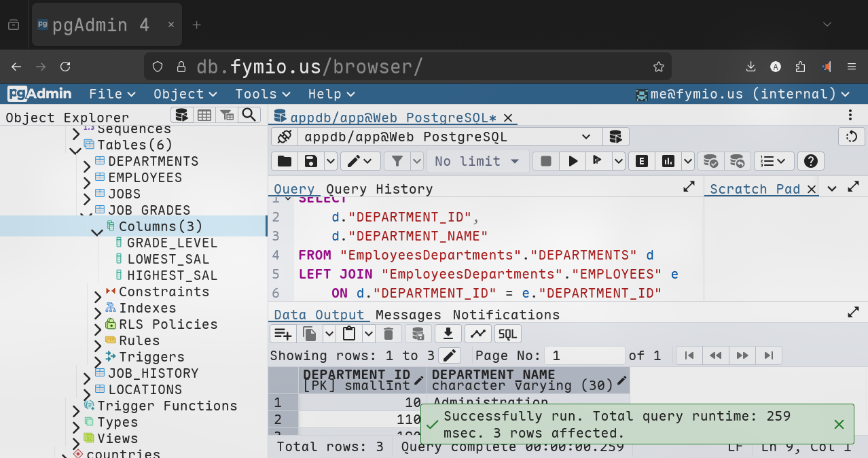Click the Add row icon
The image size is (868, 458).
(283, 334)
